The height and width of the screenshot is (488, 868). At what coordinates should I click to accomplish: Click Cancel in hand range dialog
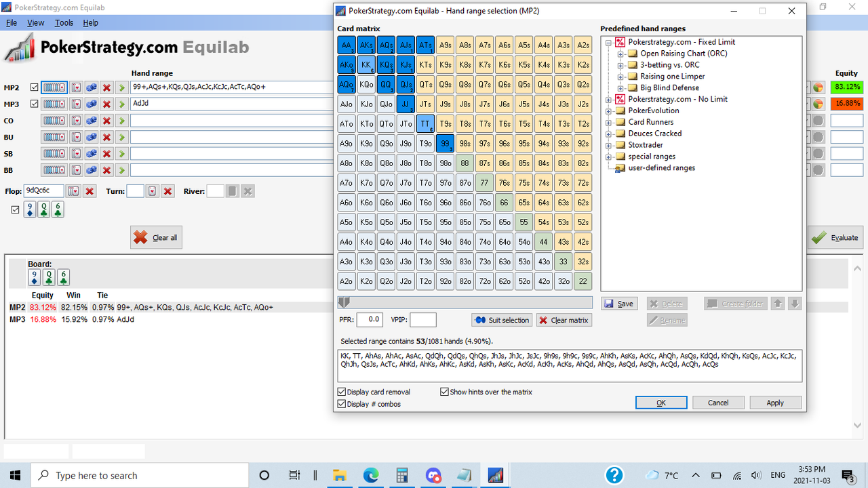click(x=718, y=403)
